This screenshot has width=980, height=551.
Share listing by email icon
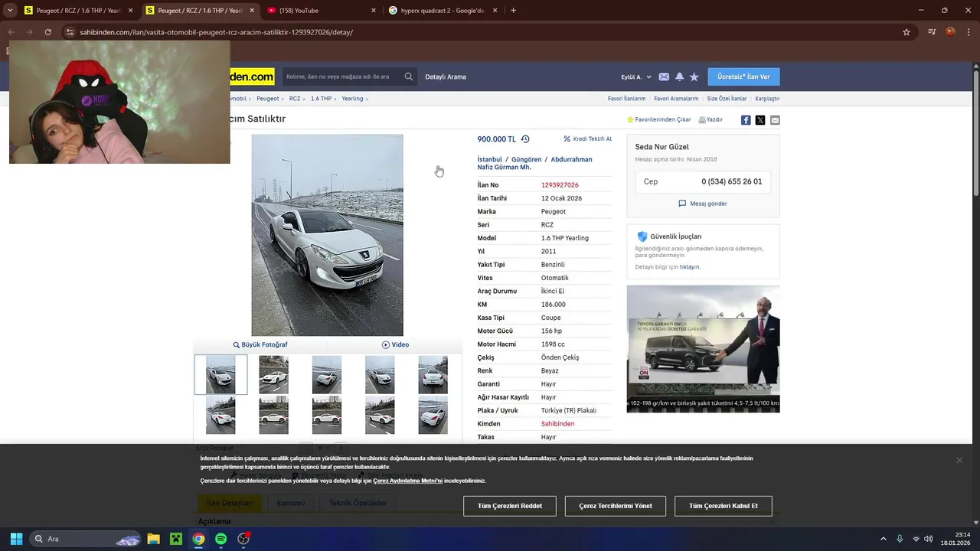click(775, 120)
